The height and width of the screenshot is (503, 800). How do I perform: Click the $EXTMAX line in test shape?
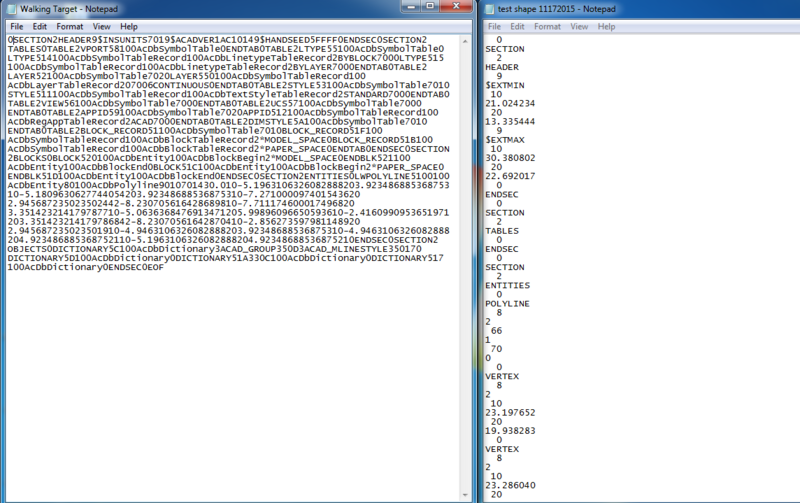click(x=505, y=140)
